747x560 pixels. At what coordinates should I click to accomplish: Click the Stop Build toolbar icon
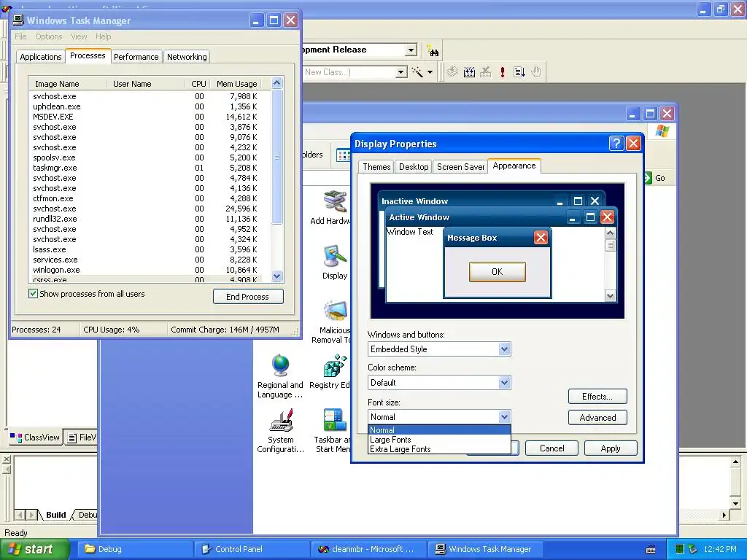click(485, 72)
